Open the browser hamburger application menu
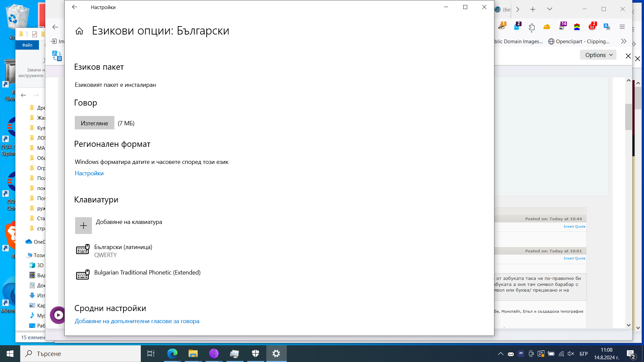Screen dimensions: 644x362 (622, 27)
